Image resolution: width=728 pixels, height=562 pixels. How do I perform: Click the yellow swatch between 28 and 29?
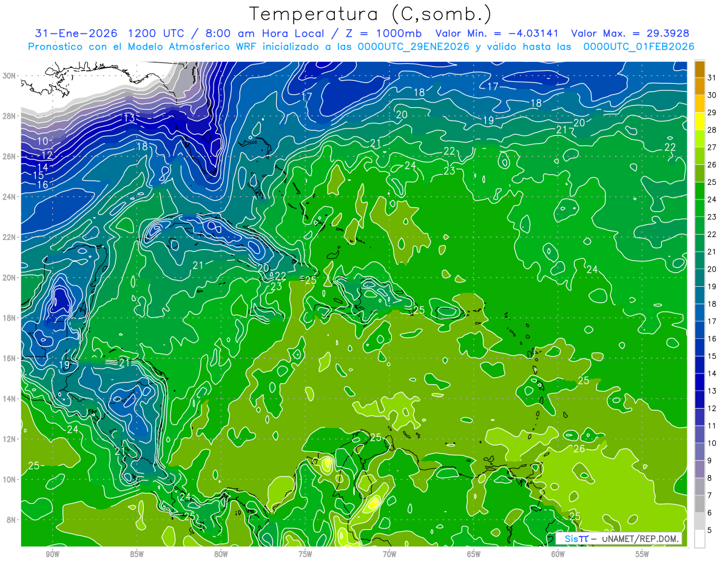[x=699, y=121]
